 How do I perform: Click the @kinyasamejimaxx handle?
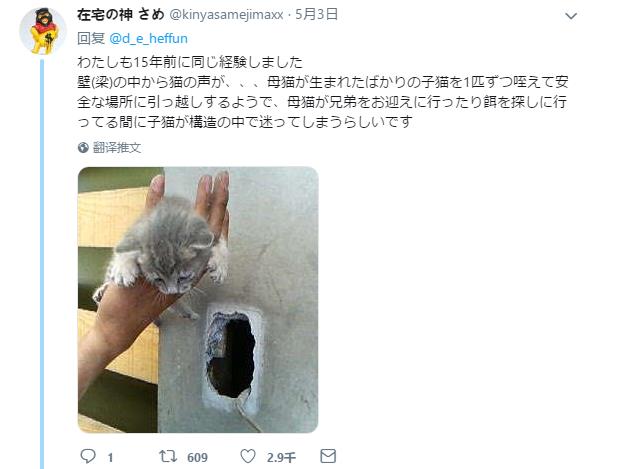tap(226, 15)
